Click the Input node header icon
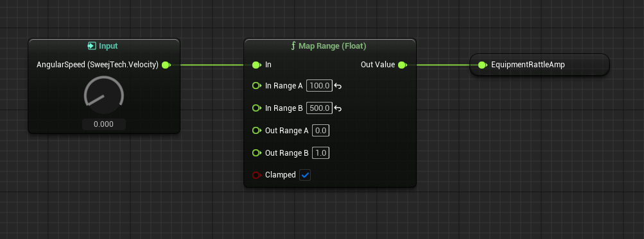The width and height of the screenshot is (644, 239). pos(92,46)
